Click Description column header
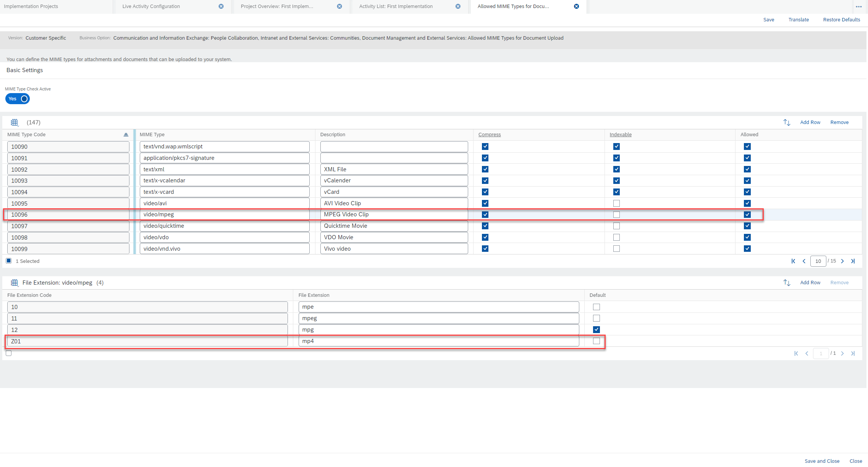868x467 pixels. click(x=333, y=135)
